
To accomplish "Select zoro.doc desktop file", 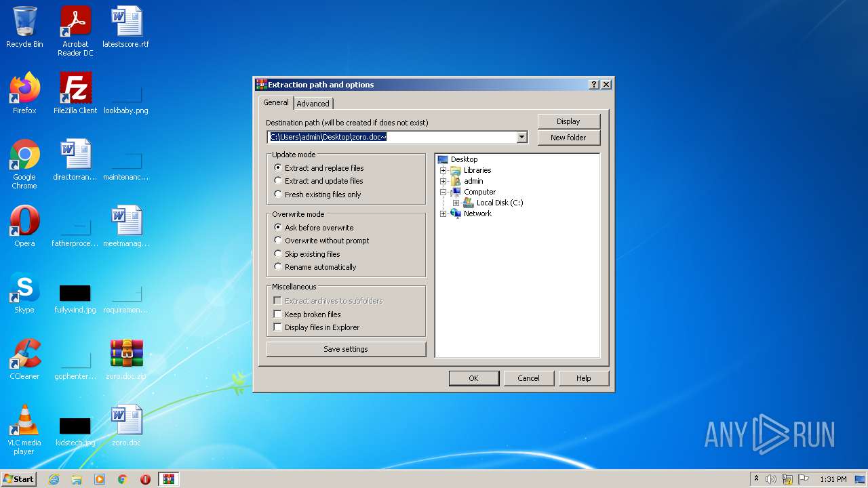I will click(x=126, y=426).
